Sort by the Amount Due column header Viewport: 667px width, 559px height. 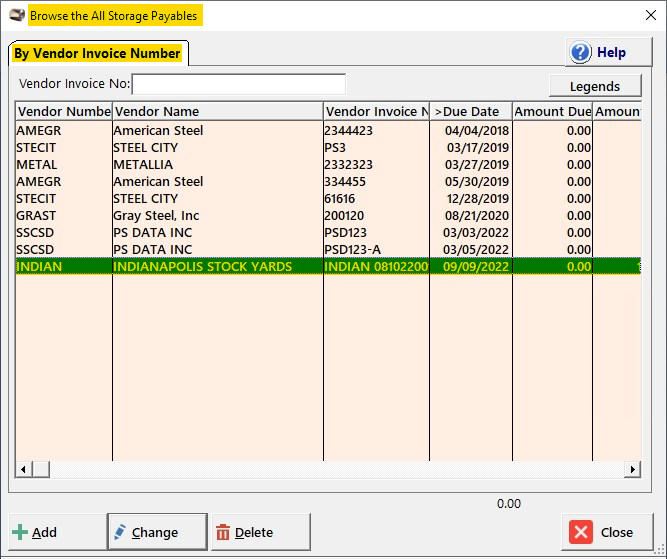[x=553, y=111]
